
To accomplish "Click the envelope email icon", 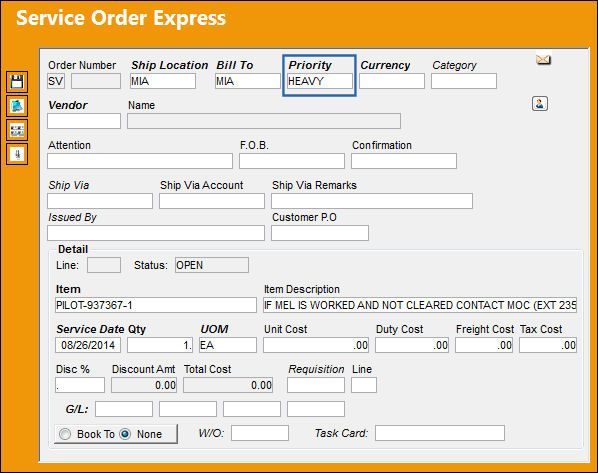I will click(543, 60).
